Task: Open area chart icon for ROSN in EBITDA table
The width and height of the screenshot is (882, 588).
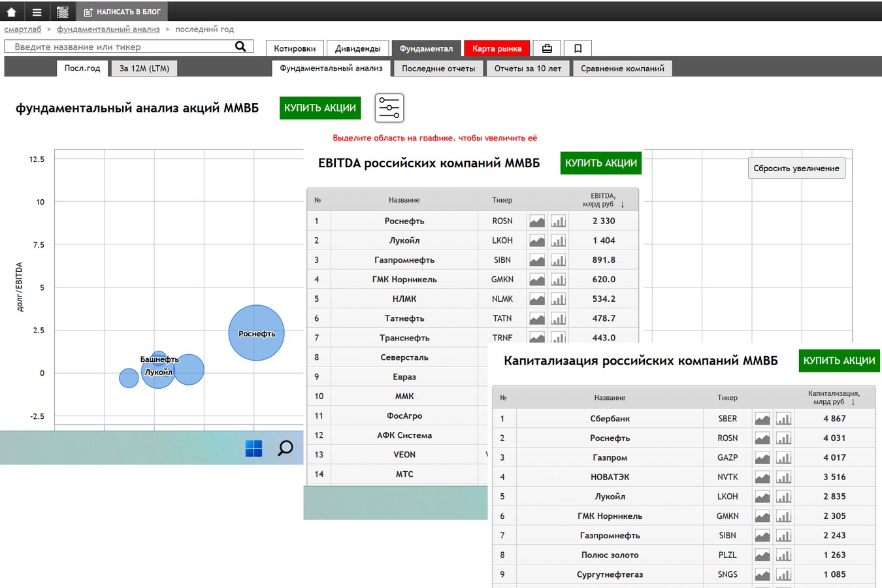Action: [x=537, y=221]
